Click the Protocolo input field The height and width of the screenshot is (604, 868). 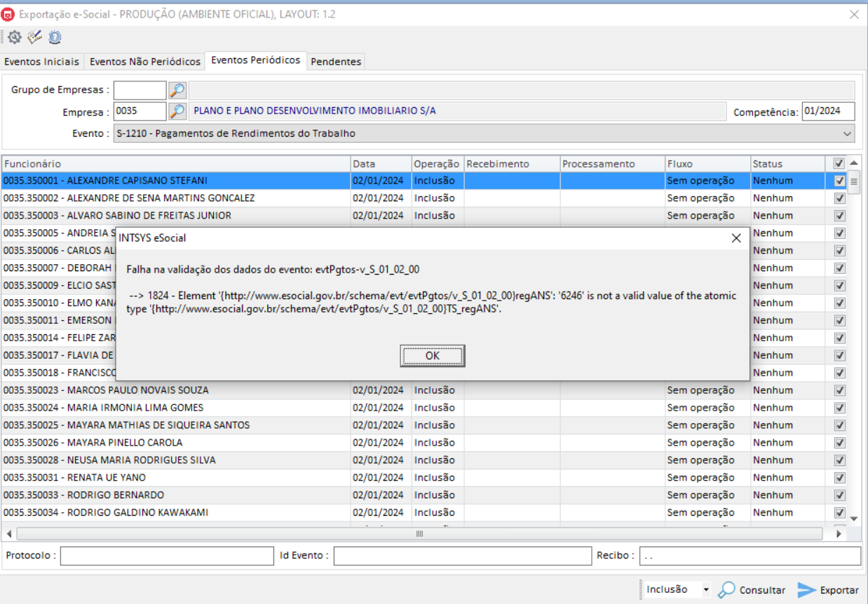coord(167,556)
